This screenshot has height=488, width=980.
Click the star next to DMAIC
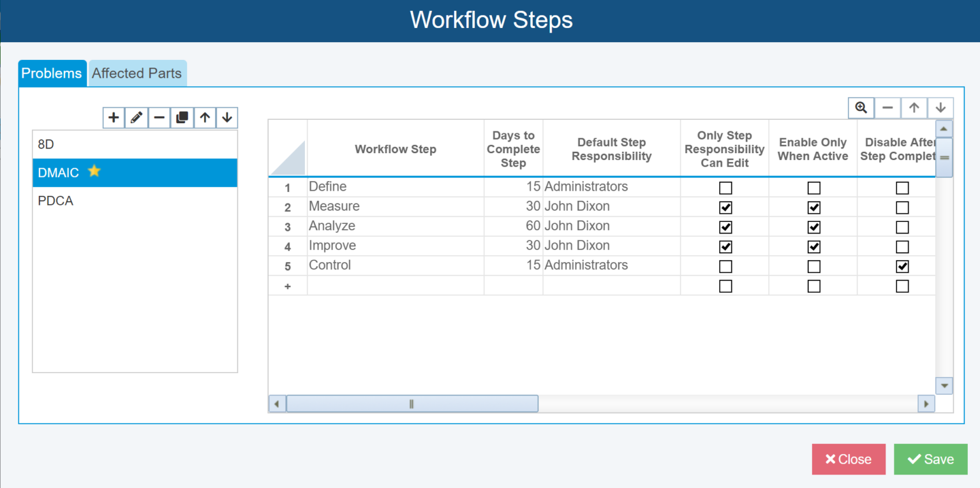[94, 171]
